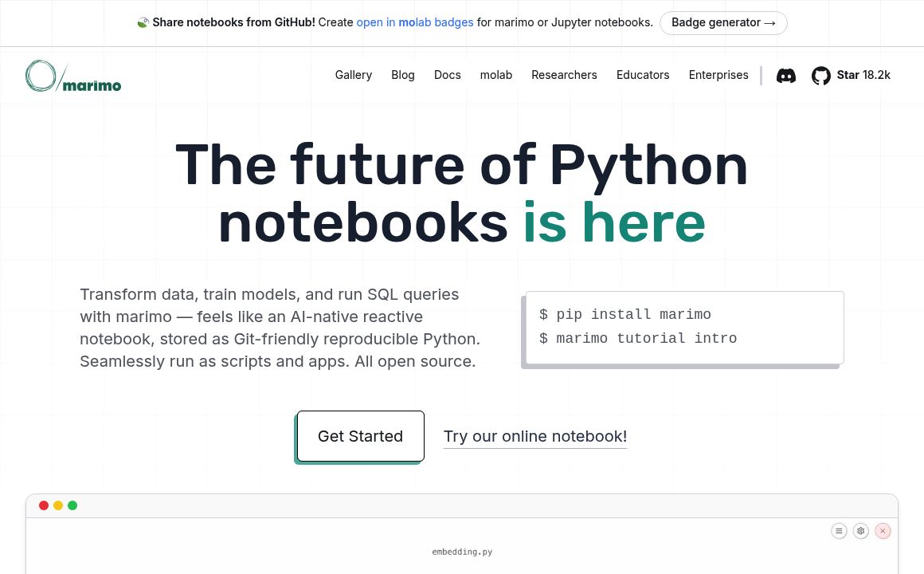The width and height of the screenshot is (924, 574).
Task: Open the Enterprises nav link
Action: pyautogui.click(x=718, y=75)
